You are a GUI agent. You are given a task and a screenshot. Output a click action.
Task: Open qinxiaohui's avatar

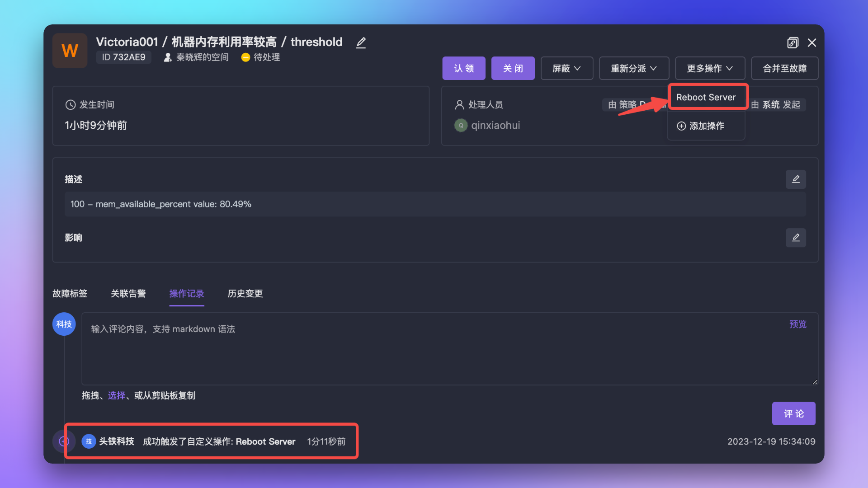click(x=461, y=125)
